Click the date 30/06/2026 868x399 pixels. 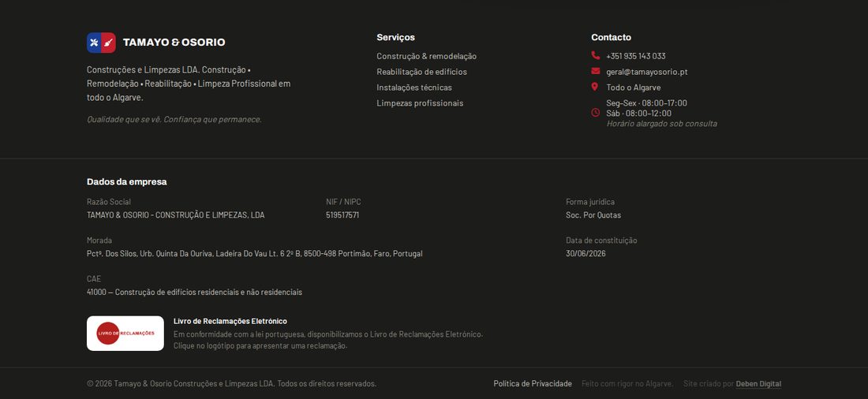click(586, 253)
